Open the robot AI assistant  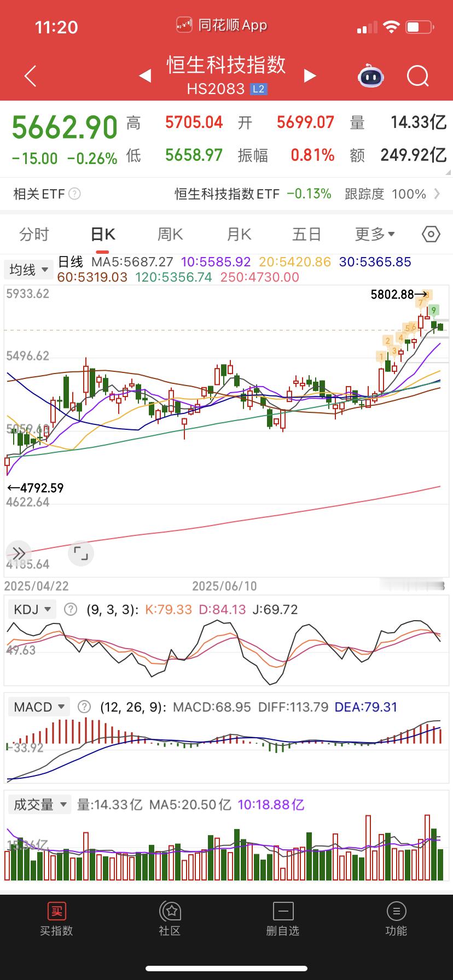click(x=371, y=76)
